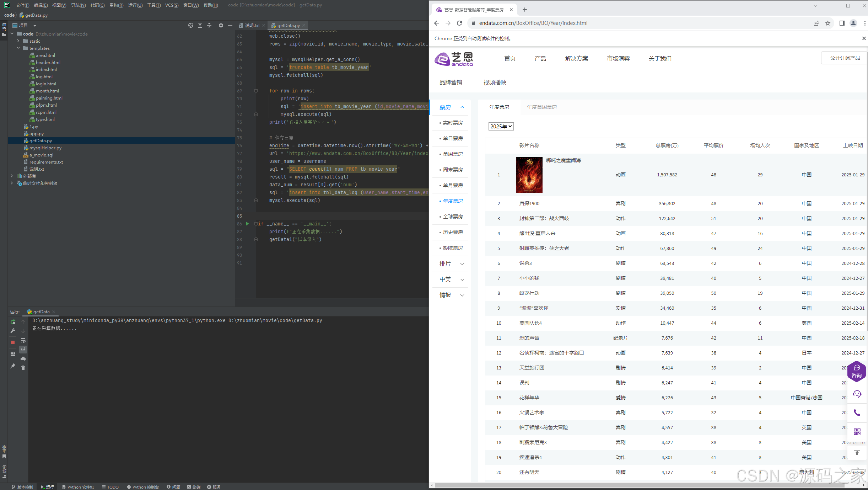This screenshot has height=490, width=868.
Task: Click the locate current file target icon
Action: (191, 25)
